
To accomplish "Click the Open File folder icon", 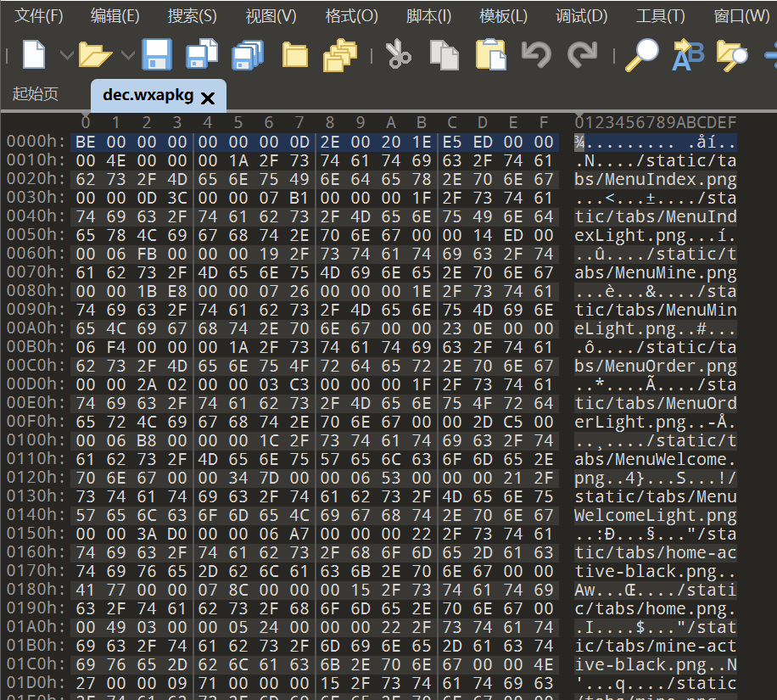I will coord(95,55).
